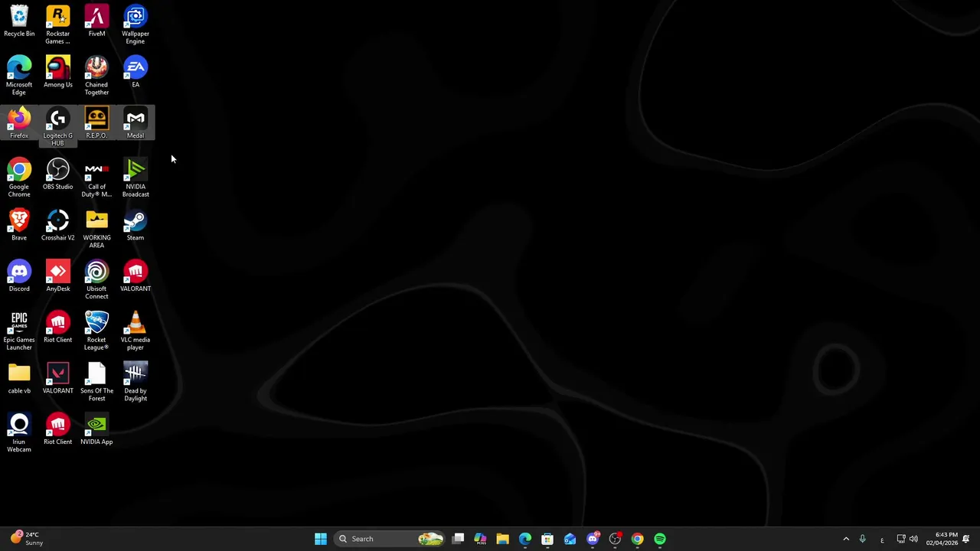Viewport: 980px width, 551px height.
Task: Select the Call of Duty shortcut
Action: tap(96, 178)
